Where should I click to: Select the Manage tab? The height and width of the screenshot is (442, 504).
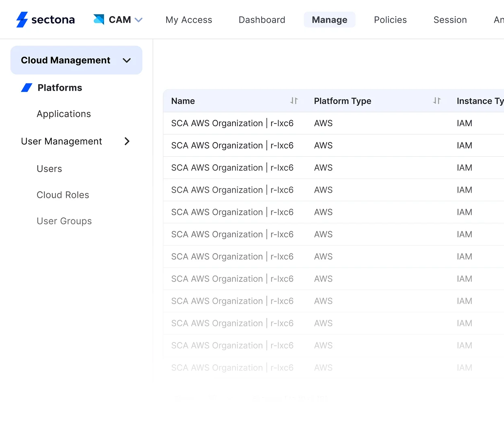(x=329, y=19)
